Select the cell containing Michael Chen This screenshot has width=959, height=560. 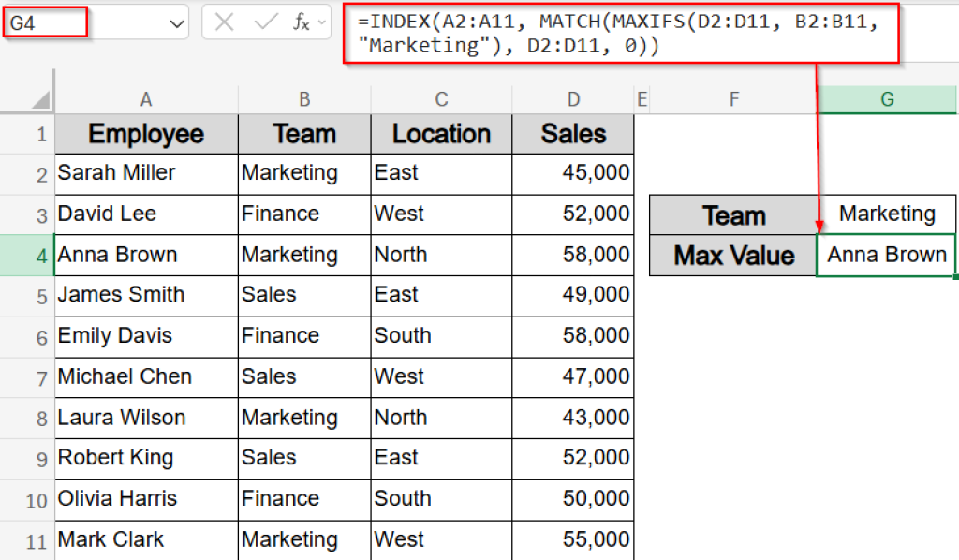tap(145, 377)
